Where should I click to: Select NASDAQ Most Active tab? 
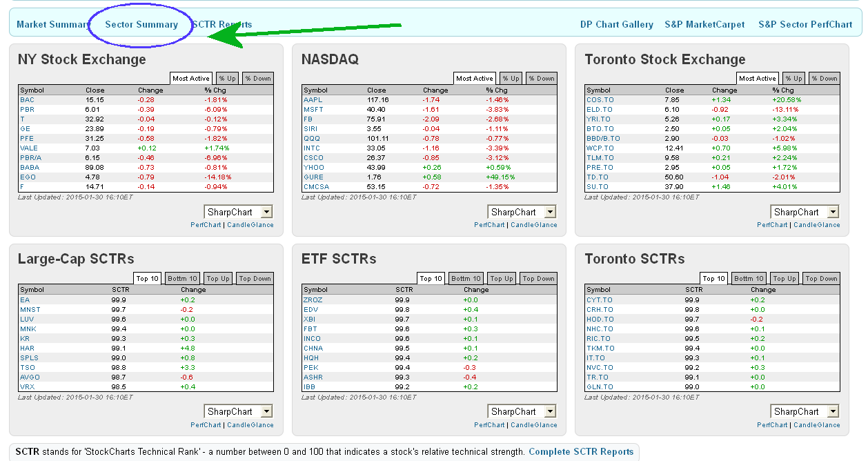(475, 78)
